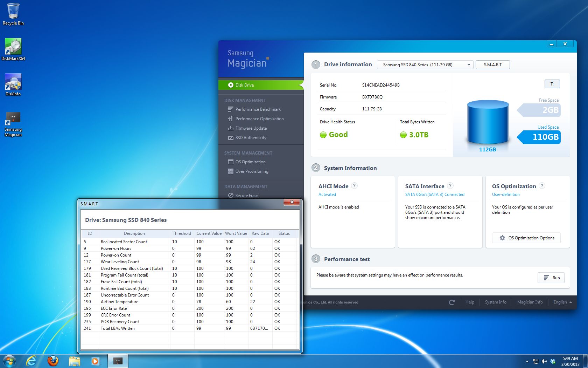The image size is (588, 368).
Task: Show hidden tray icons arrow
Action: 527,361
